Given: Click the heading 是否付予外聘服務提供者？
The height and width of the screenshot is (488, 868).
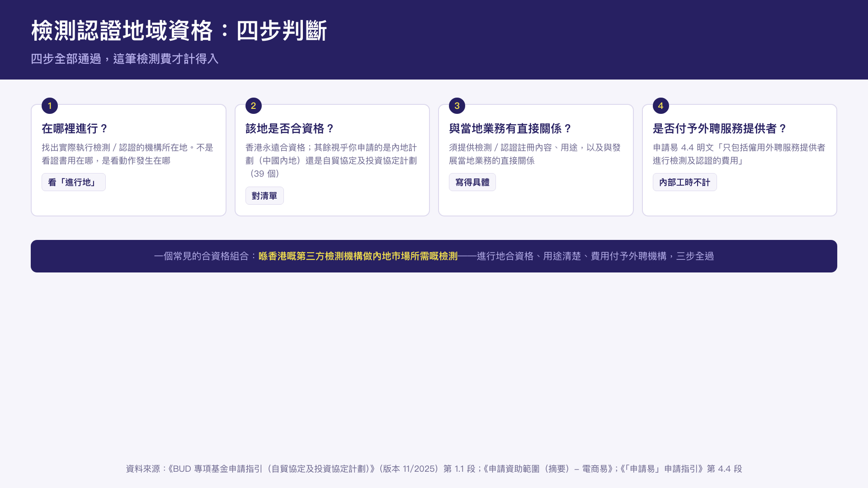Looking at the screenshot, I should pyautogui.click(x=720, y=129).
